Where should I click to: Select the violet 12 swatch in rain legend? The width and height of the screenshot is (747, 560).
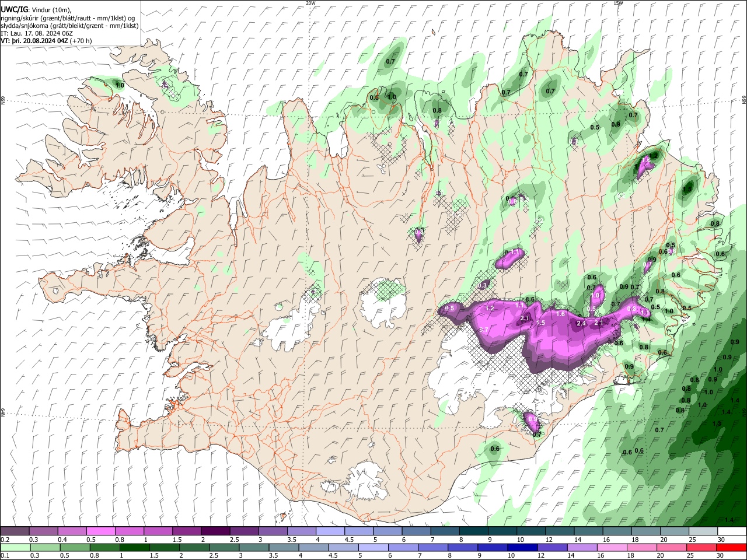click(x=552, y=548)
